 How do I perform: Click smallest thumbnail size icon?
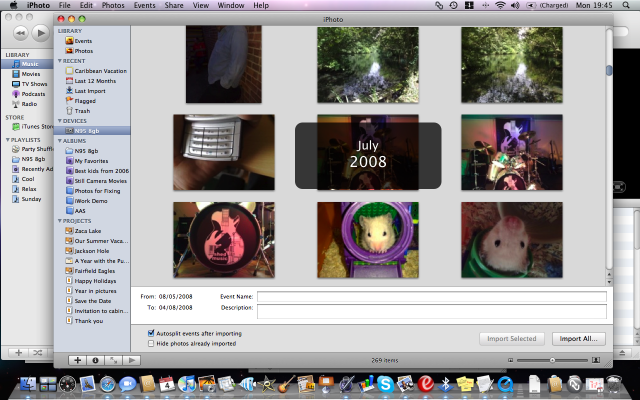point(510,360)
